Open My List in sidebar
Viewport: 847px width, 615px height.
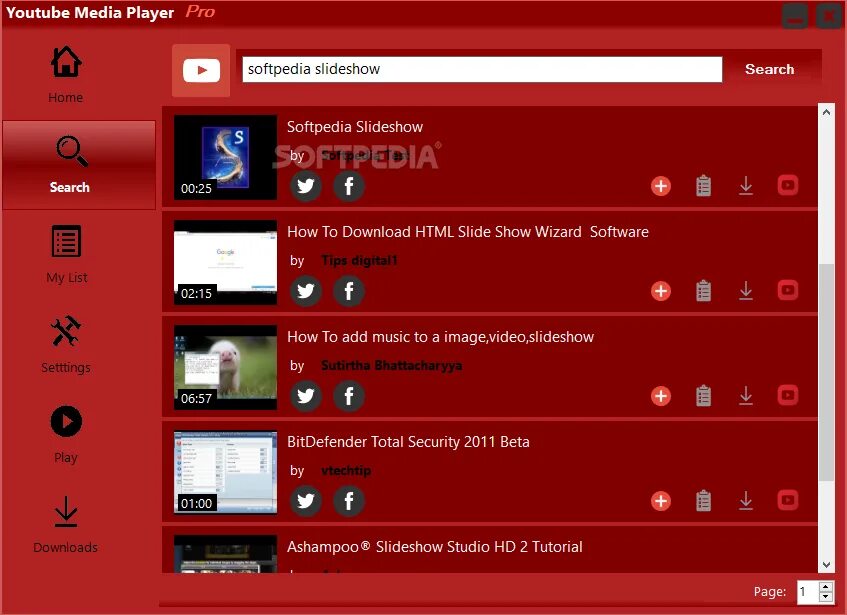66,254
